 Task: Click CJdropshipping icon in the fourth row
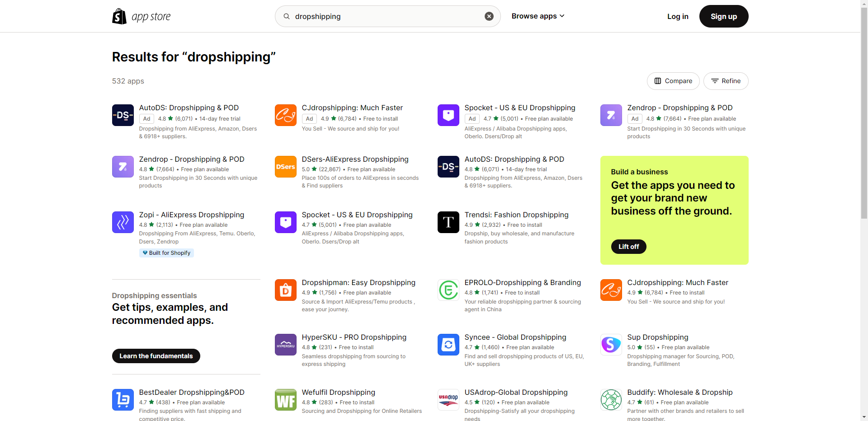pos(611,290)
